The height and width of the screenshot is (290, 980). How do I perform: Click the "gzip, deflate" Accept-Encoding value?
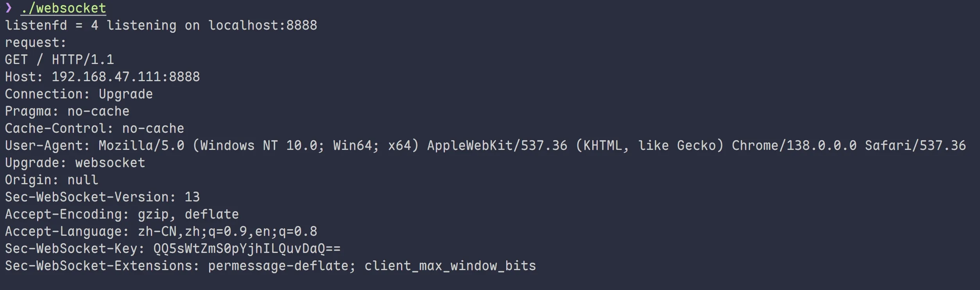tap(188, 214)
